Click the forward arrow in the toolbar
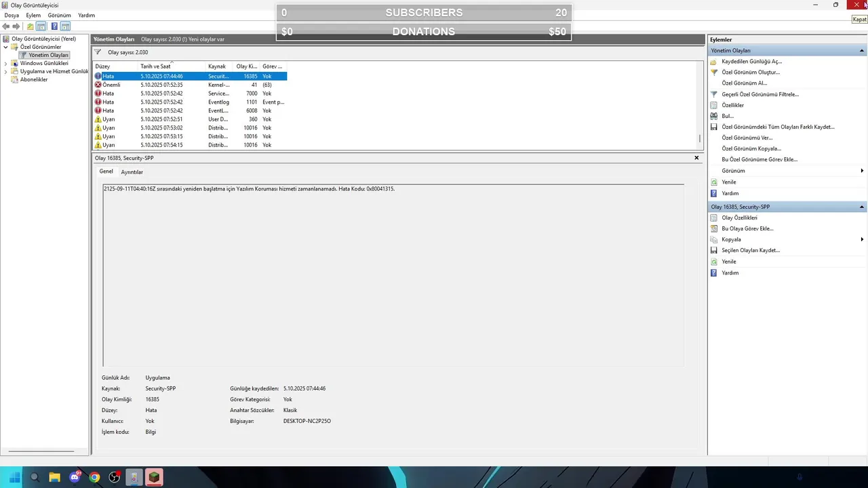Viewport: 868px width, 488px height. pos(16,26)
